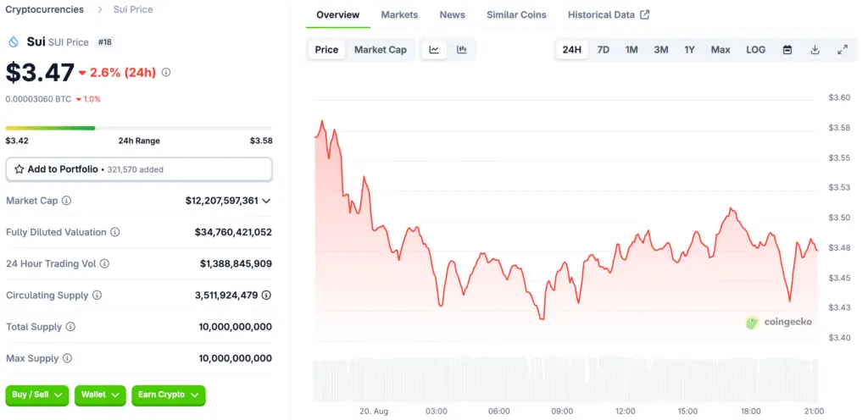Toggle chart to Market Cap view
The image size is (868, 420).
tap(380, 50)
